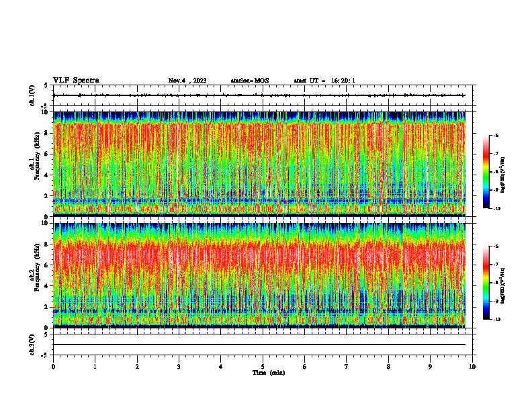The height and width of the screenshot is (411, 532).
Task: Click time axis tick label "9"
Action: pyautogui.click(x=430, y=367)
